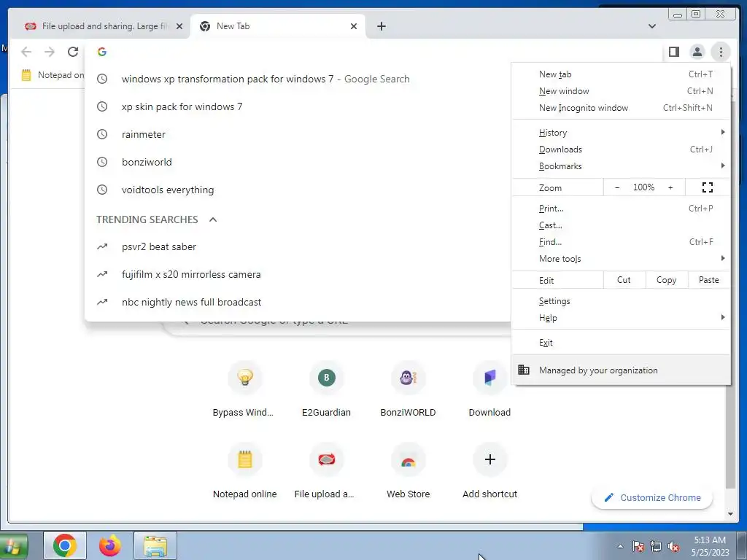Select bonziworld history suggestion
The height and width of the screenshot is (560, 747).
(298, 162)
